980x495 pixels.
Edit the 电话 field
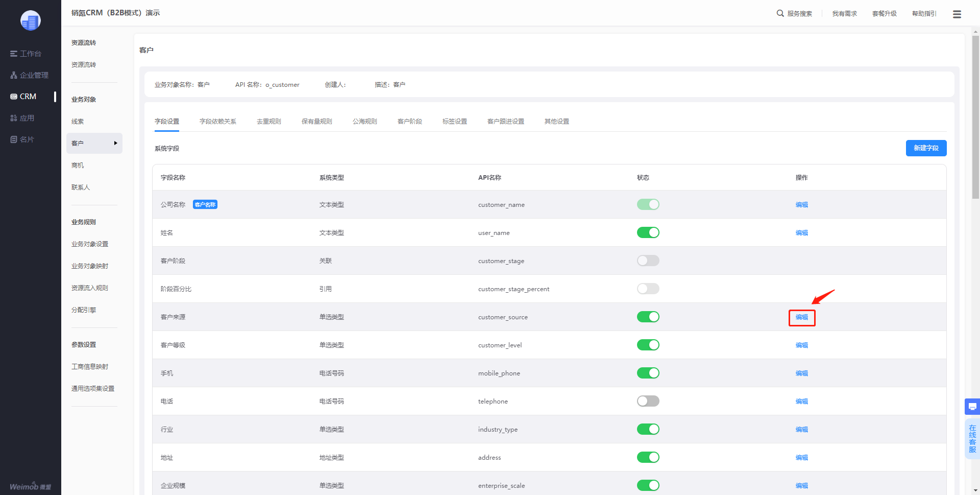point(802,402)
